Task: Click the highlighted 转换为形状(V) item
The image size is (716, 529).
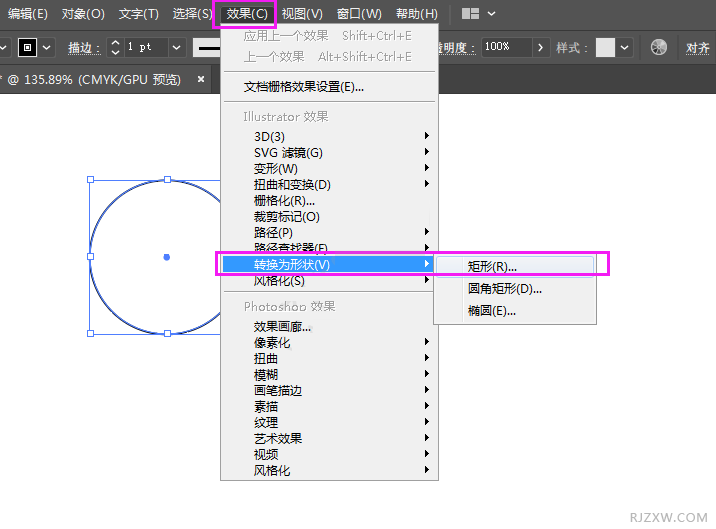Action: click(x=328, y=264)
